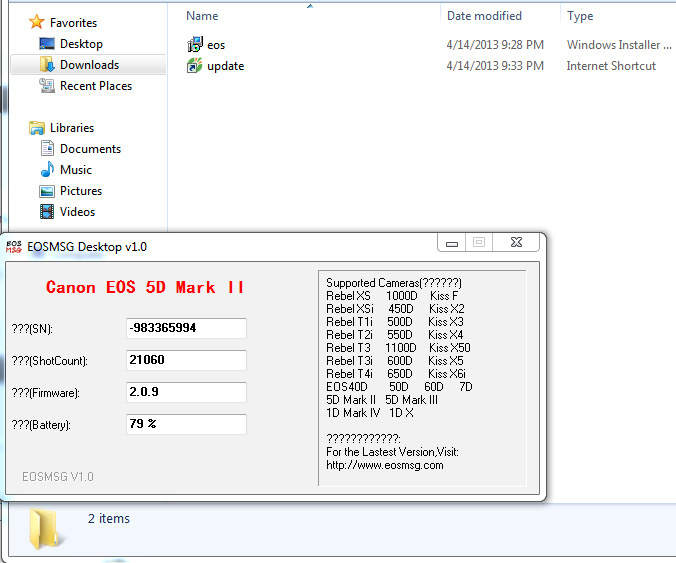Click the Desktop icon in Favorites
Image resolution: width=676 pixels, height=563 pixels.
(x=47, y=44)
